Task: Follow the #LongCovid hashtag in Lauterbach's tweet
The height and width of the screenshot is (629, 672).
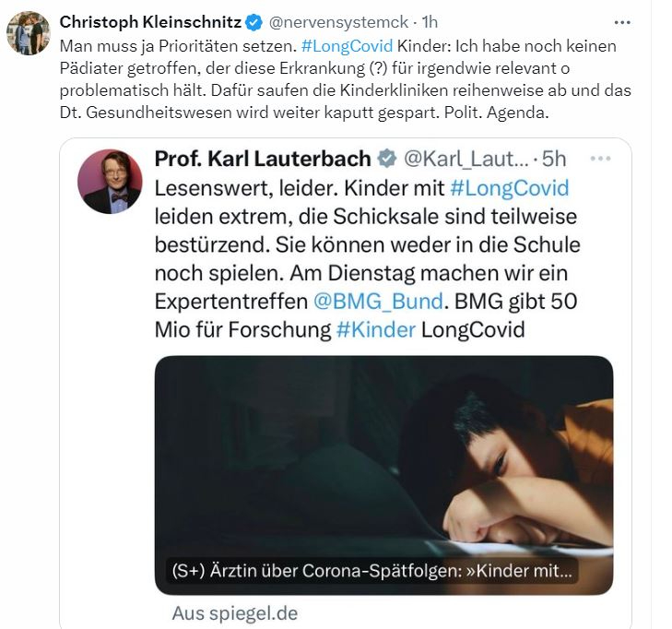Action: [509, 188]
